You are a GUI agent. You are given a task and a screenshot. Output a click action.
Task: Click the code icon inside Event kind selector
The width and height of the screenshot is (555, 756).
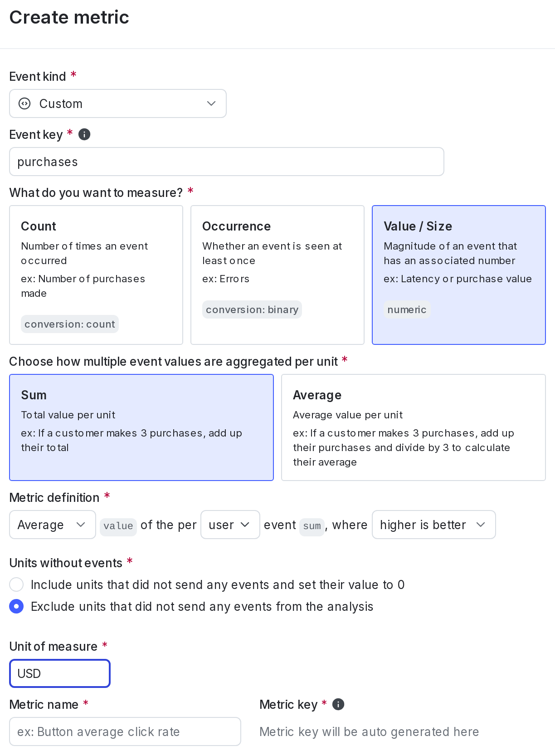coord(24,103)
